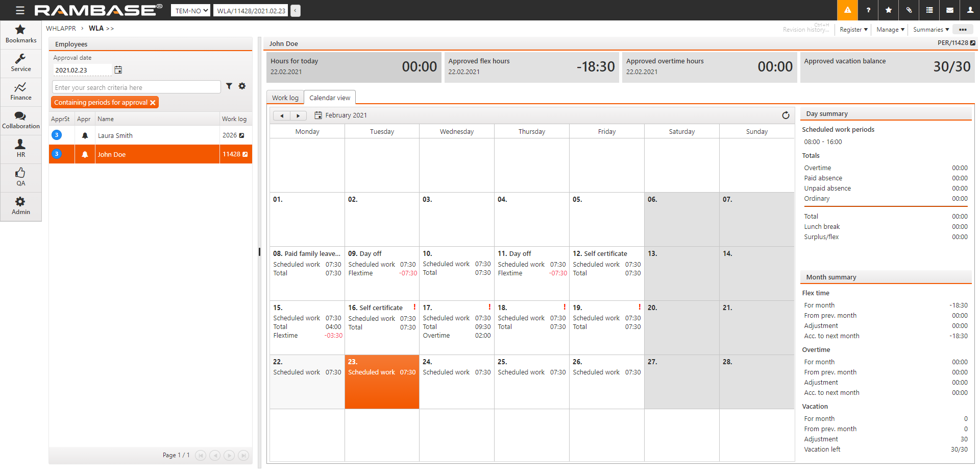Select the Calendar view tab
The height and width of the screenshot is (471, 980).
[x=330, y=98]
